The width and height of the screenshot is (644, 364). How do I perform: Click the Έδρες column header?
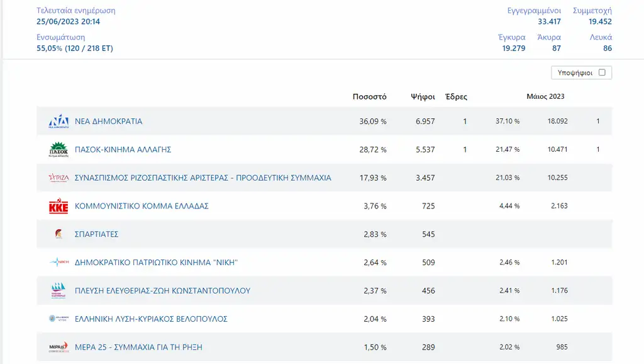click(456, 96)
